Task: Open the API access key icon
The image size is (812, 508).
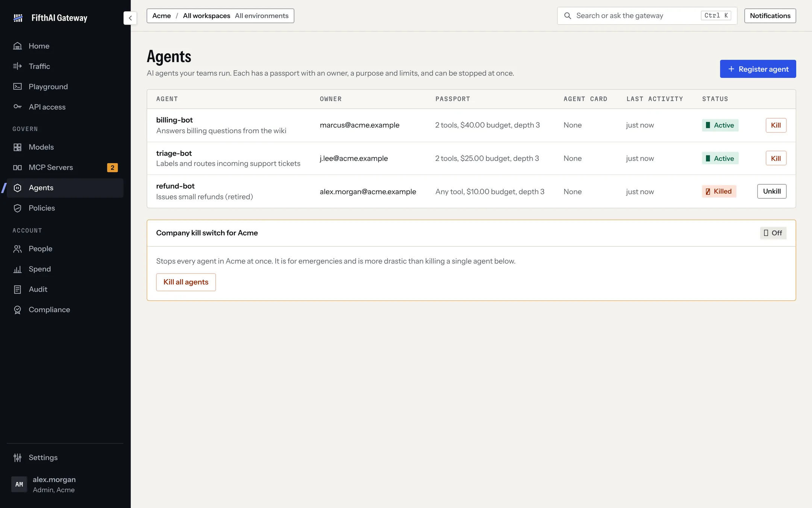Action: coord(17,107)
